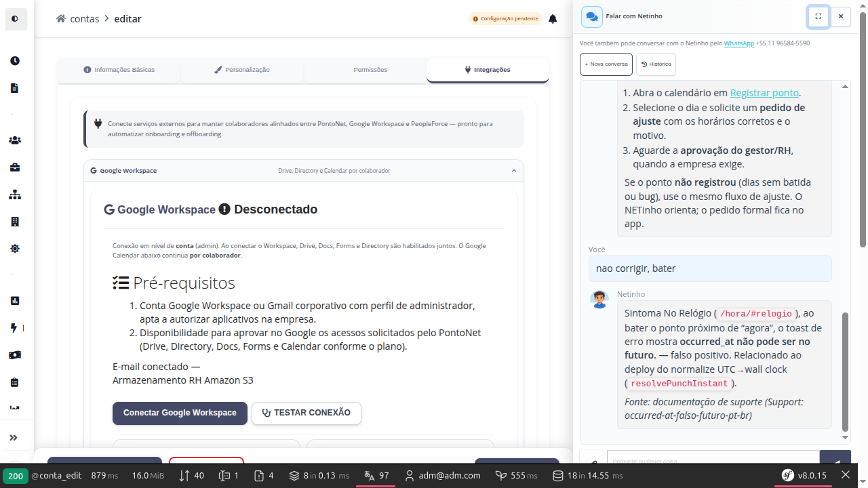Click the chat scrollbar thumb
The height and width of the screenshot is (488, 868).
[845, 371]
